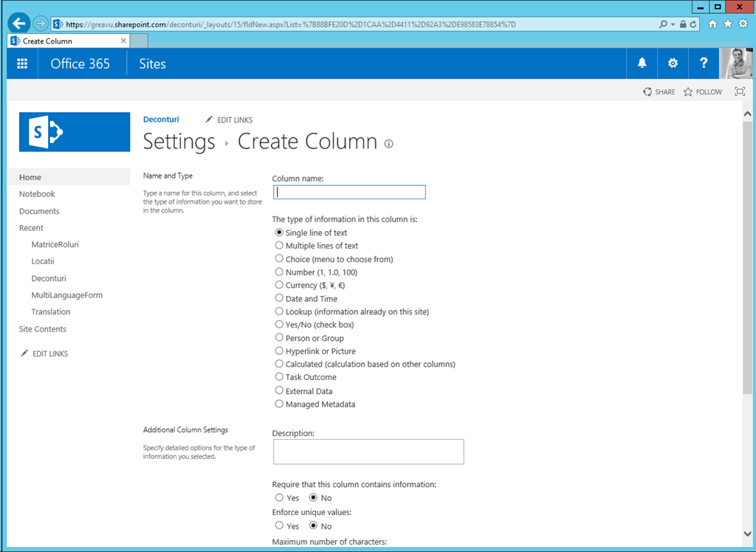The image size is (756, 552).
Task: Click the help question mark icon
Action: (704, 63)
